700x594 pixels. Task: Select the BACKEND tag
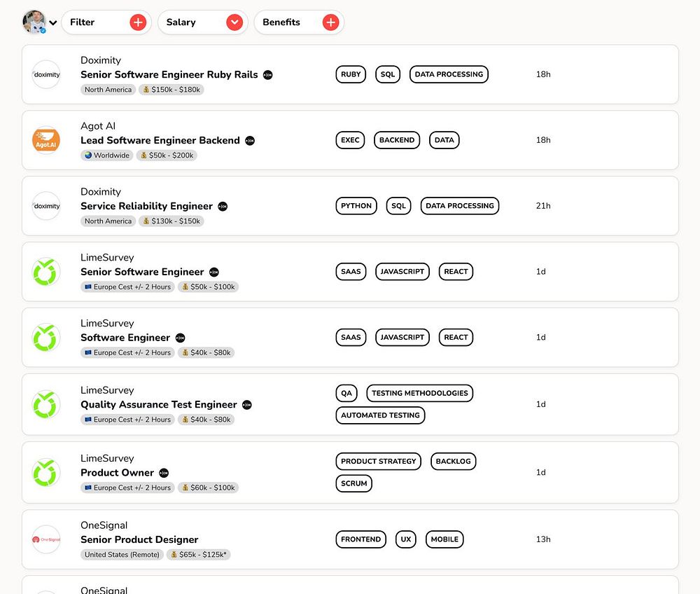[397, 140]
